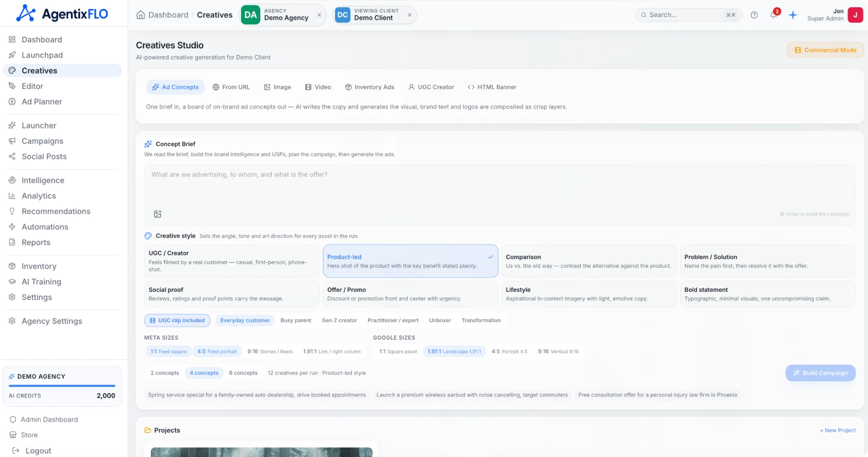Toggle Google 1:1 Square asset size
This screenshot has height=457, width=868.
click(398, 352)
